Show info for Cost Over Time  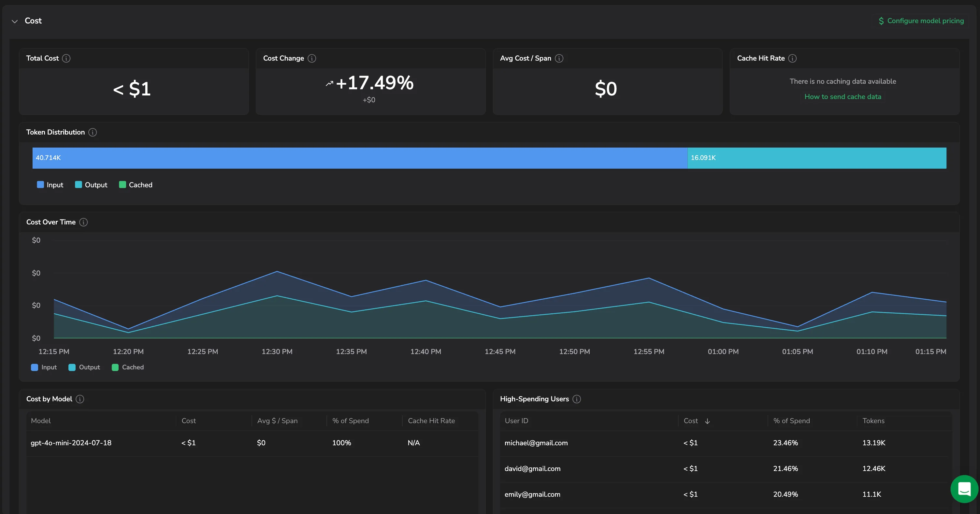pos(83,222)
